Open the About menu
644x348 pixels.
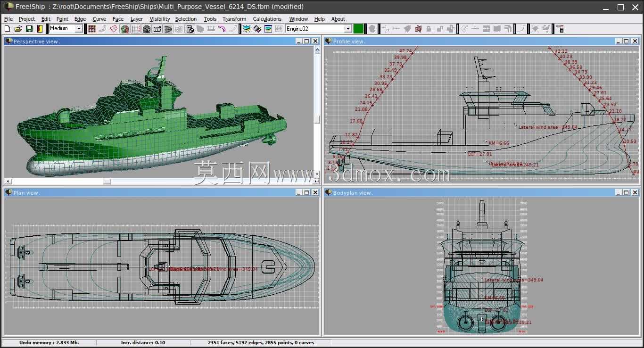(x=338, y=19)
